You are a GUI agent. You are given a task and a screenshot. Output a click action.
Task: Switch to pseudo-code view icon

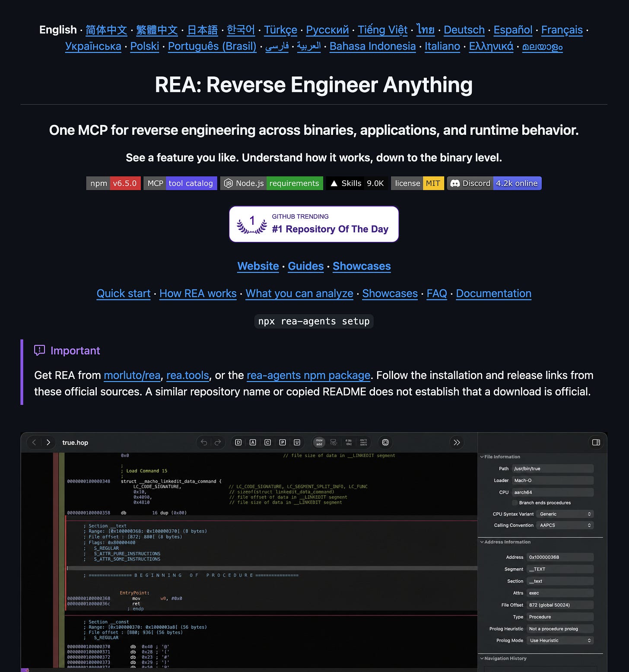point(349,443)
